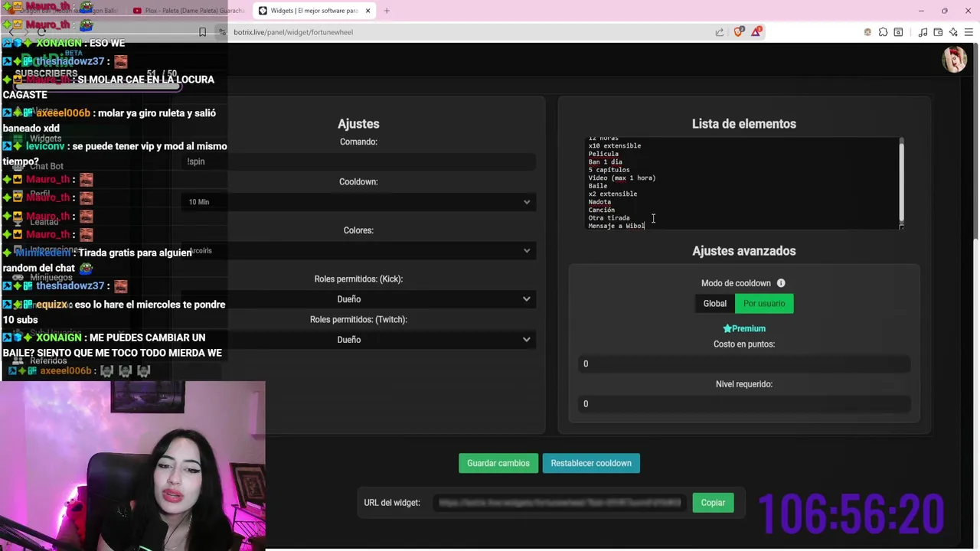Click the "Nadota" list line
The height and width of the screenshot is (551, 980).
click(599, 202)
